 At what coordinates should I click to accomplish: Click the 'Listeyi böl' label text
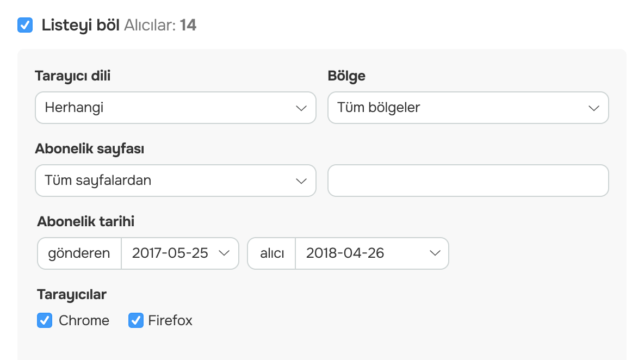[x=79, y=25]
